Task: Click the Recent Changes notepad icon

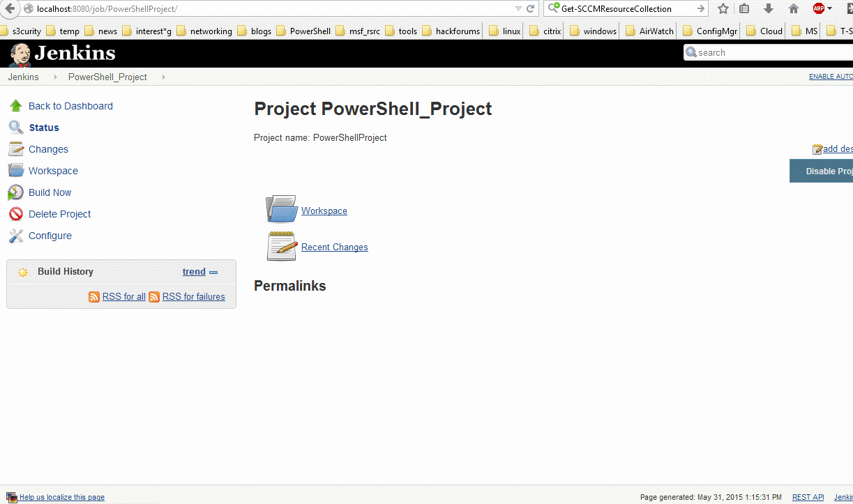Action: click(x=282, y=246)
